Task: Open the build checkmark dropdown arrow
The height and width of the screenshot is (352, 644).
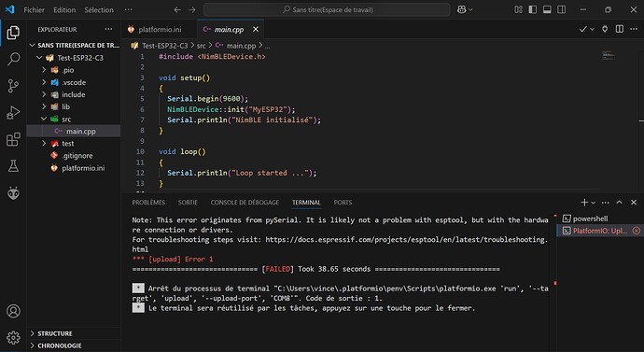Action: click(592, 29)
